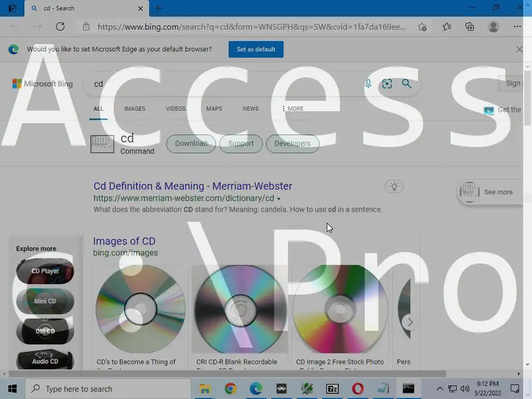Open the CRI CD-R Blank Recordable image
This screenshot has height=399, width=532.
click(x=240, y=309)
